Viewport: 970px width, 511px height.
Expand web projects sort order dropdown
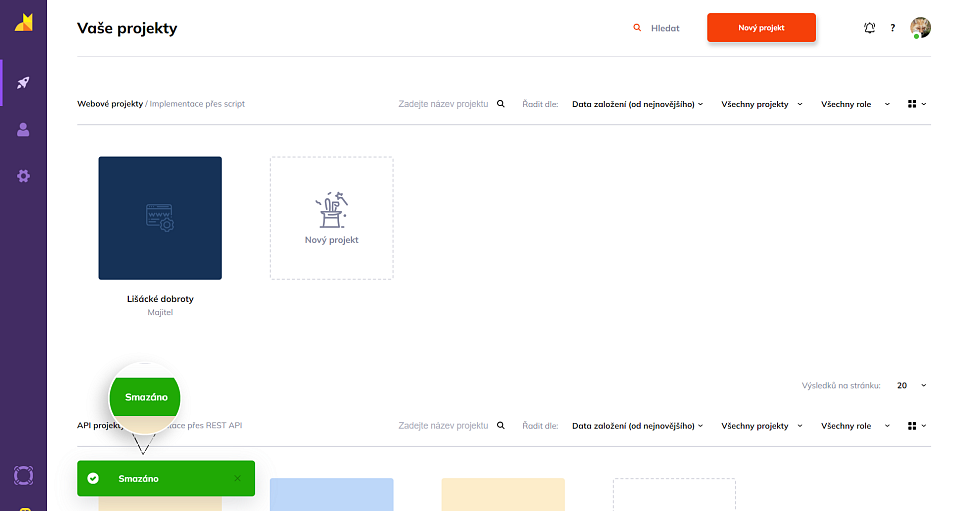pyautogui.click(x=637, y=104)
